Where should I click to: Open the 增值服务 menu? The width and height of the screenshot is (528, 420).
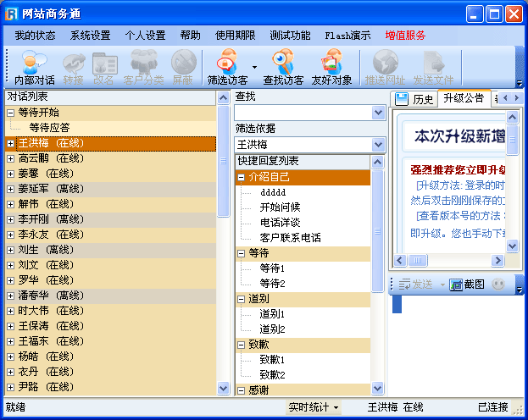(x=405, y=36)
